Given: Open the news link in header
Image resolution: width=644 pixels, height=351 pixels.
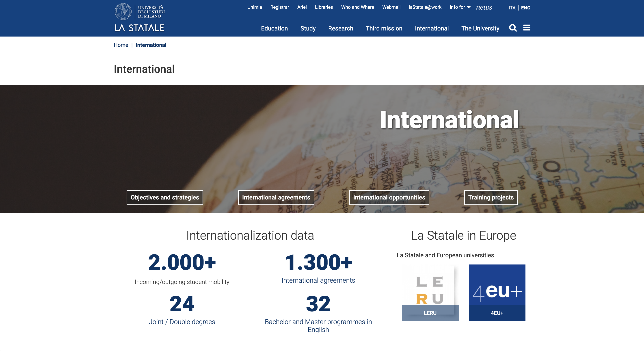Looking at the screenshot, I should tap(484, 7).
